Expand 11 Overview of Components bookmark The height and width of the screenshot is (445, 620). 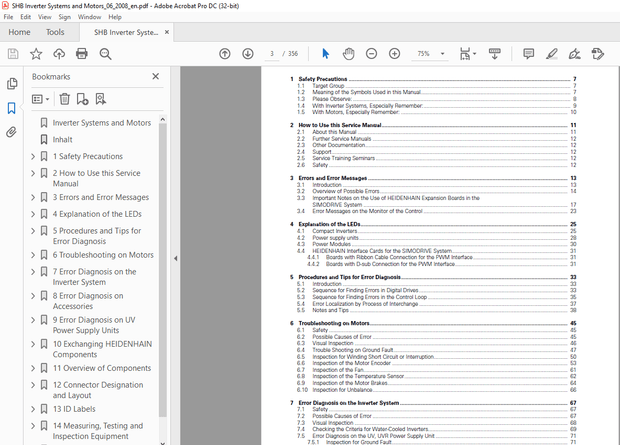33,368
